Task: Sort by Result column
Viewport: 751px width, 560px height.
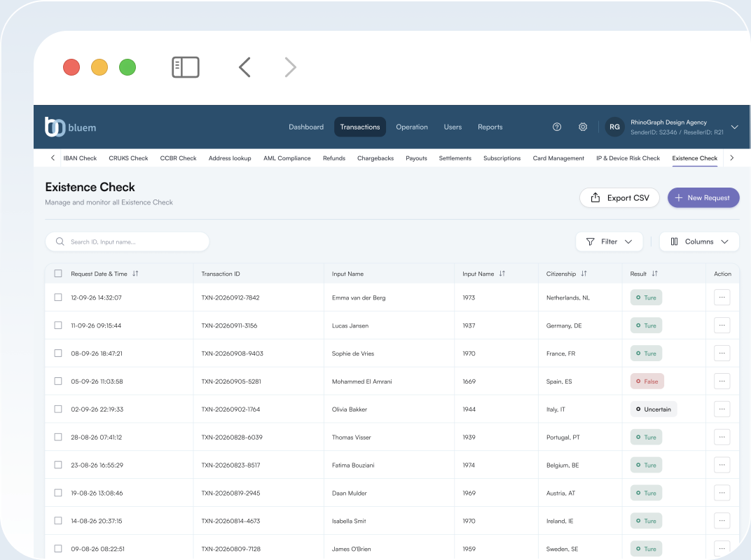Action: [x=655, y=273]
